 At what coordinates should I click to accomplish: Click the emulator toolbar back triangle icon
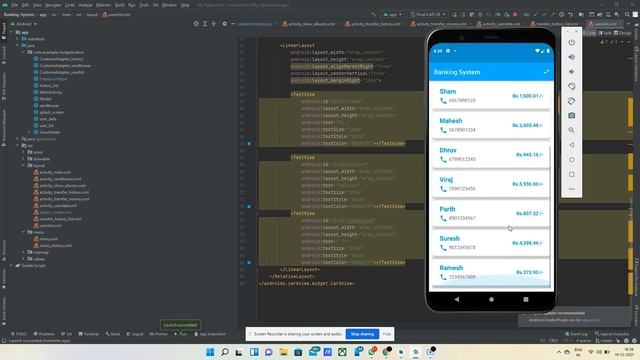click(x=571, y=145)
